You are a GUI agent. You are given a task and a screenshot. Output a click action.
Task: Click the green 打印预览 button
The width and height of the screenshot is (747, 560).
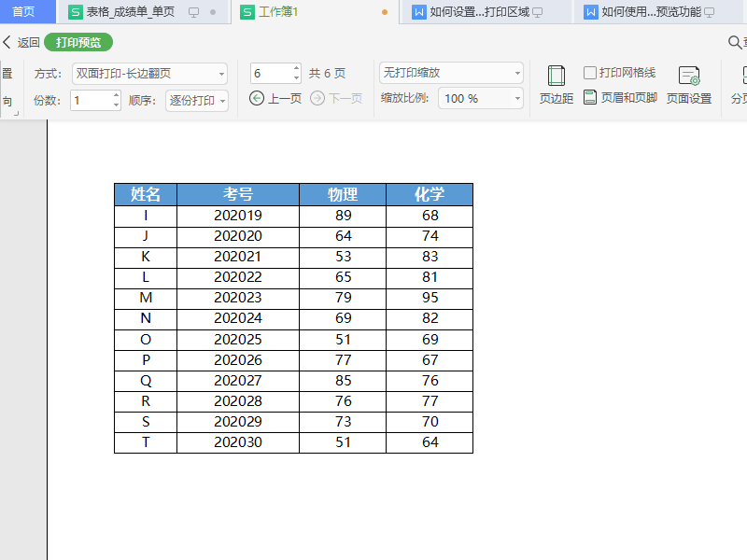pos(78,42)
